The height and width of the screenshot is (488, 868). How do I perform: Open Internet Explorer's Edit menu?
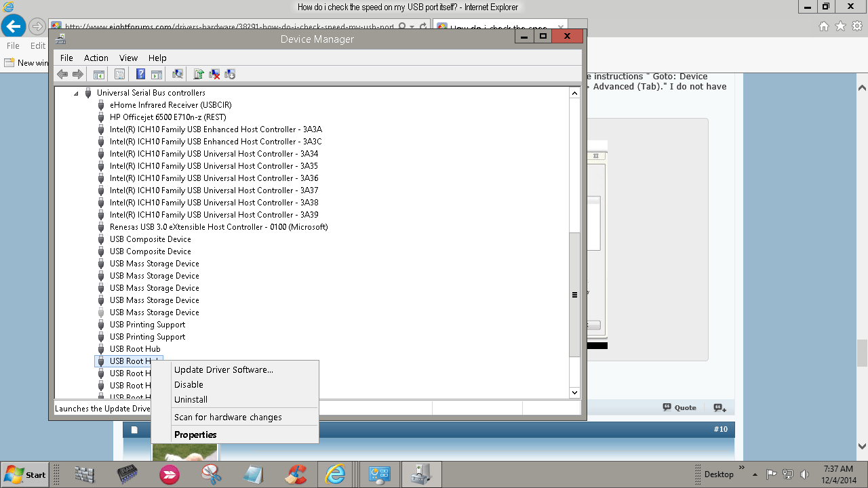(38, 45)
